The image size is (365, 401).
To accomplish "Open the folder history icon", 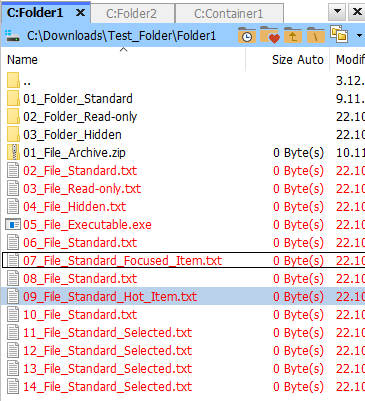I will point(247,35).
